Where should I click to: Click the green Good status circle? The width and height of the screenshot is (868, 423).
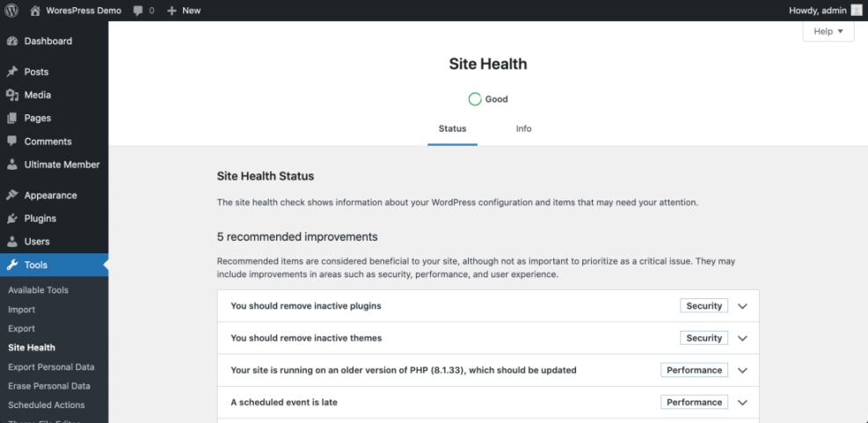tap(474, 99)
